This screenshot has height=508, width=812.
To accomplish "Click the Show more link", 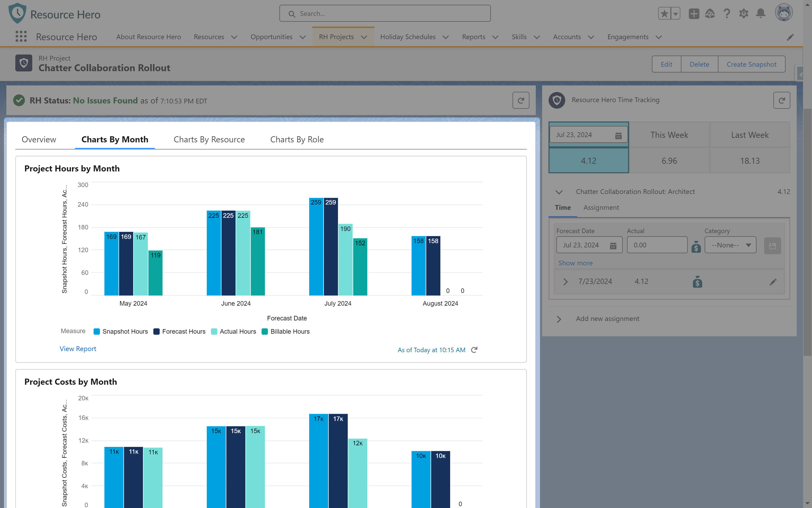I will [575, 263].
